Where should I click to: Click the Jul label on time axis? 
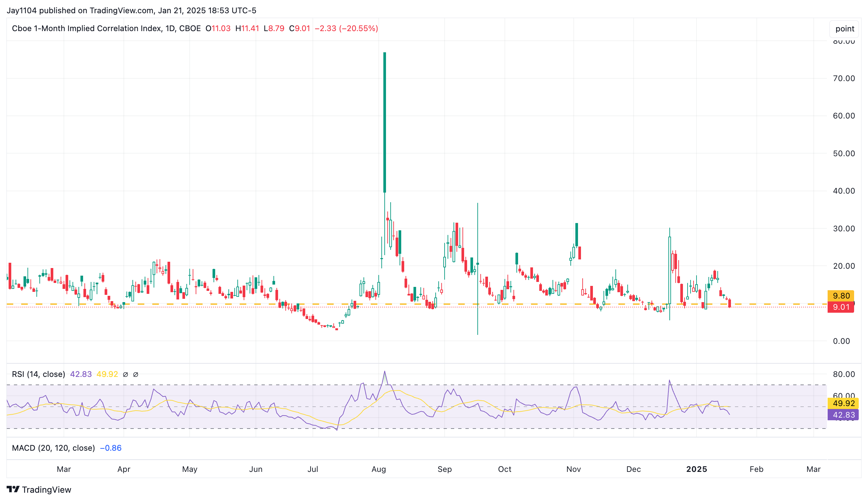click(x=313, y=469)
